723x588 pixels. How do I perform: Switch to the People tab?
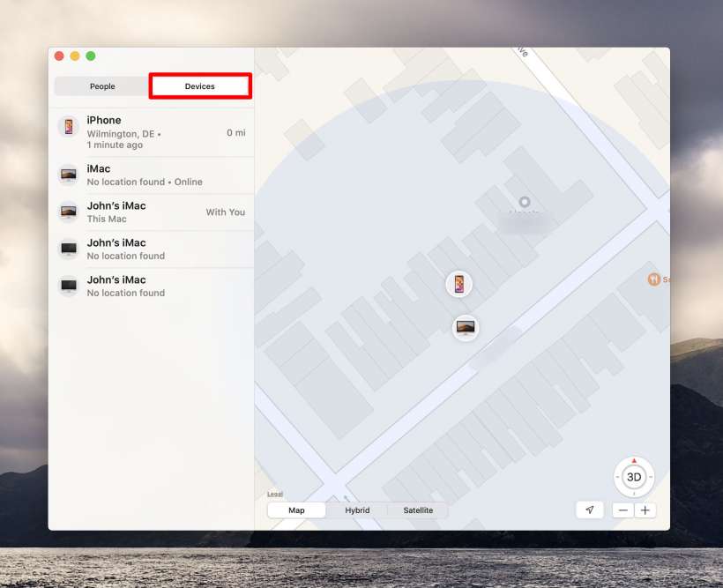(102, 86)
